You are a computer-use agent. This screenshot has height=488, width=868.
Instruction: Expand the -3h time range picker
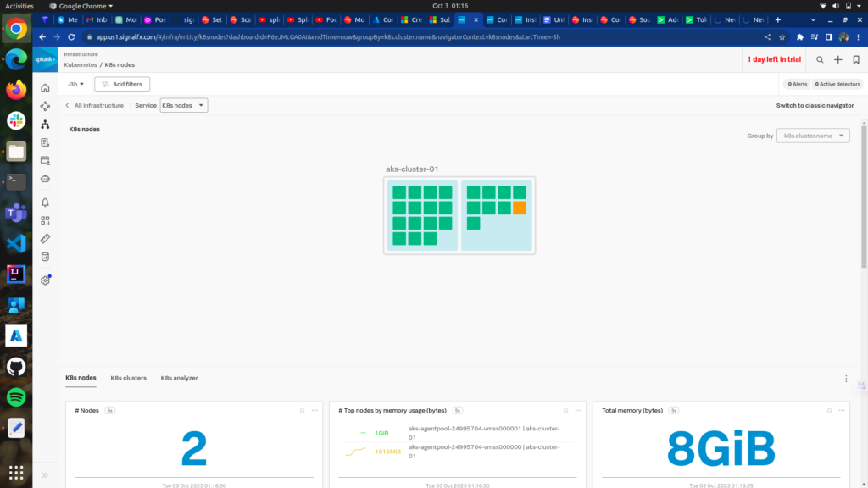[76, 84]
